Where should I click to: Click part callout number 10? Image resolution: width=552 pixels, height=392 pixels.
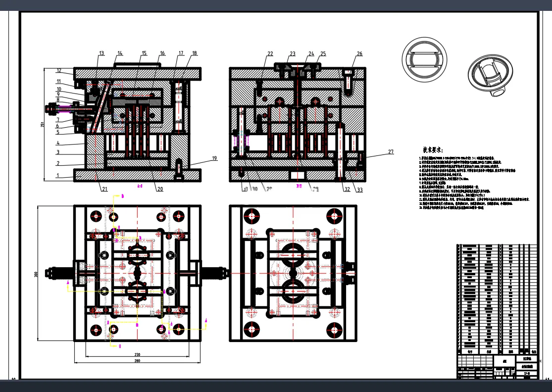click(59, 89)
